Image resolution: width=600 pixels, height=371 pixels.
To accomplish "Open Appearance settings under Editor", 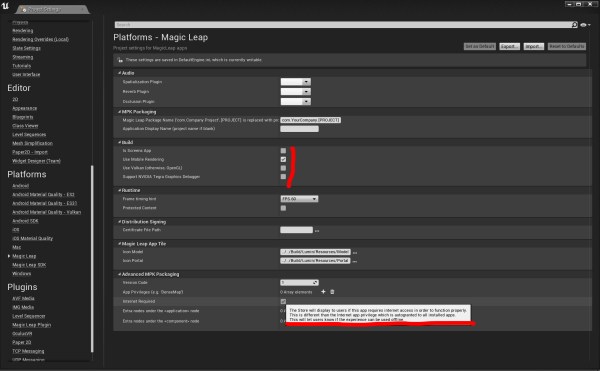I will click(x=24, y=108).
